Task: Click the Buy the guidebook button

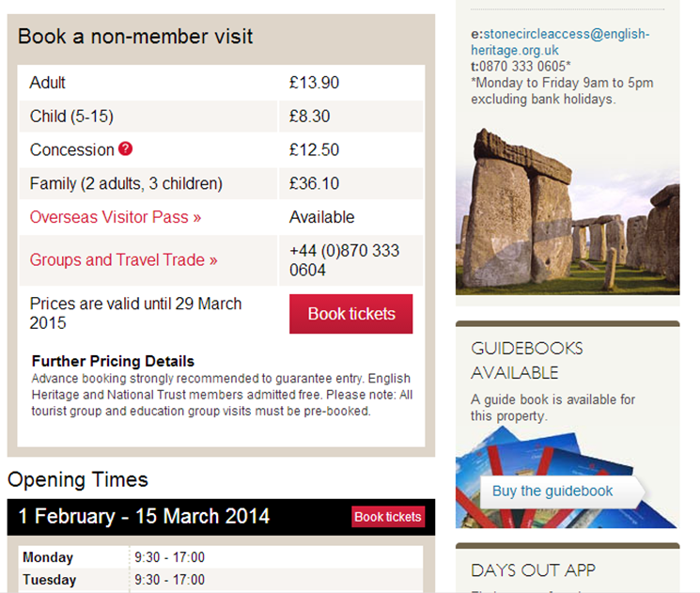Action: coord(553,491)
